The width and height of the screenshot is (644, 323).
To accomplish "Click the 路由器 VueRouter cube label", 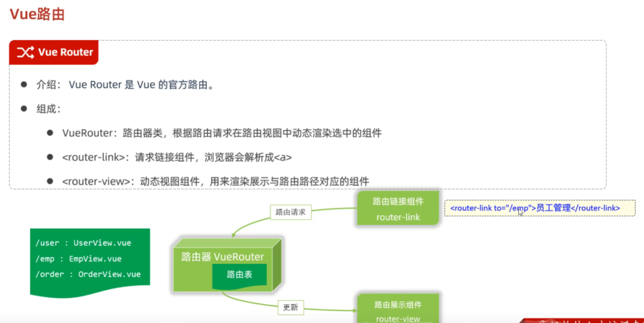I will pos(223,257).
